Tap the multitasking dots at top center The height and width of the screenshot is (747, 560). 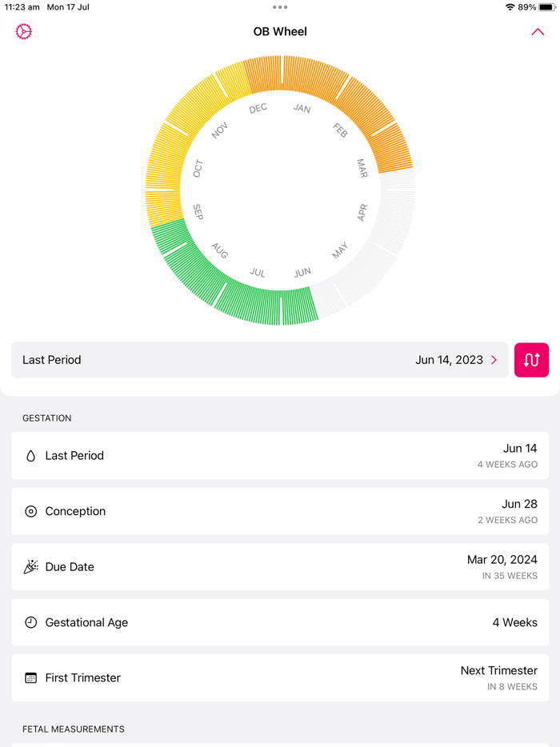tap(280, 8)
